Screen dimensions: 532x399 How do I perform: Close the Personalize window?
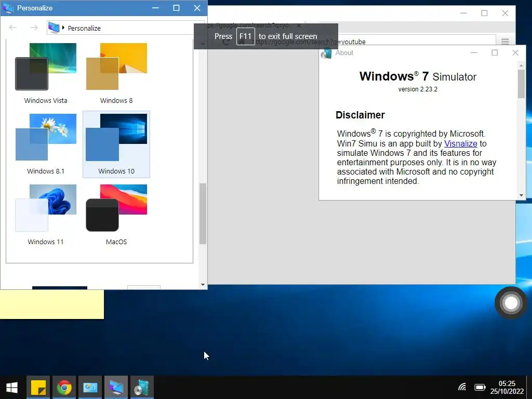coord(197,8)
